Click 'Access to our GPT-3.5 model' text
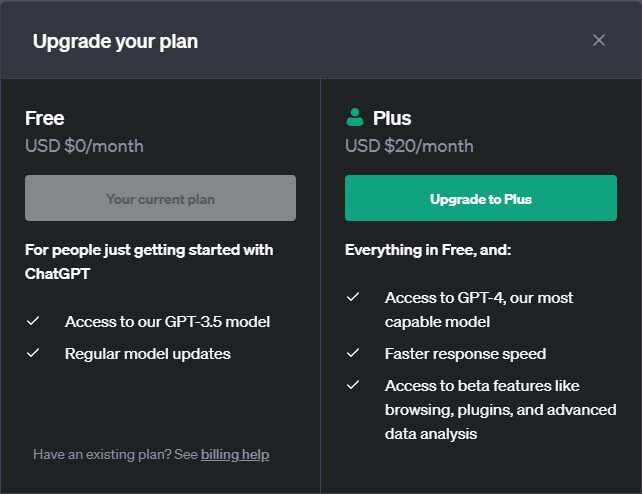This screenshot has height=494, width=642. (167, 322)
